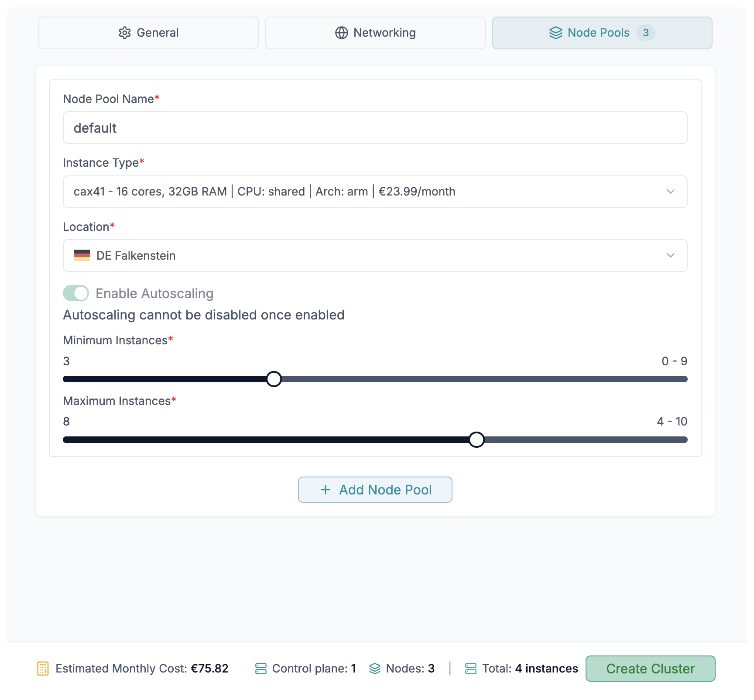This screenshot has height=700, width=754.
Task: Click the server icon beside Total instances
Action: 470,669
